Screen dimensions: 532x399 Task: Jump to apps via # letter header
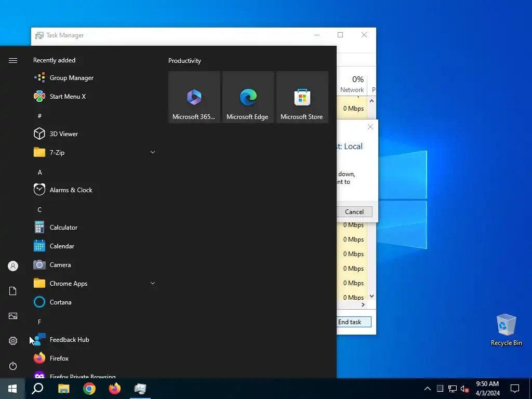click(39, 116)
